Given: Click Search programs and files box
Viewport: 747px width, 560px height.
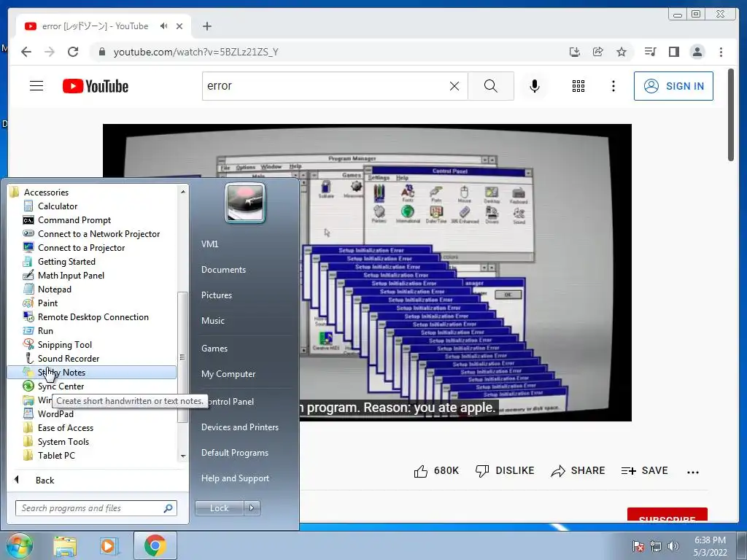Looking at the screenshot, I should (x=96, y=508).
